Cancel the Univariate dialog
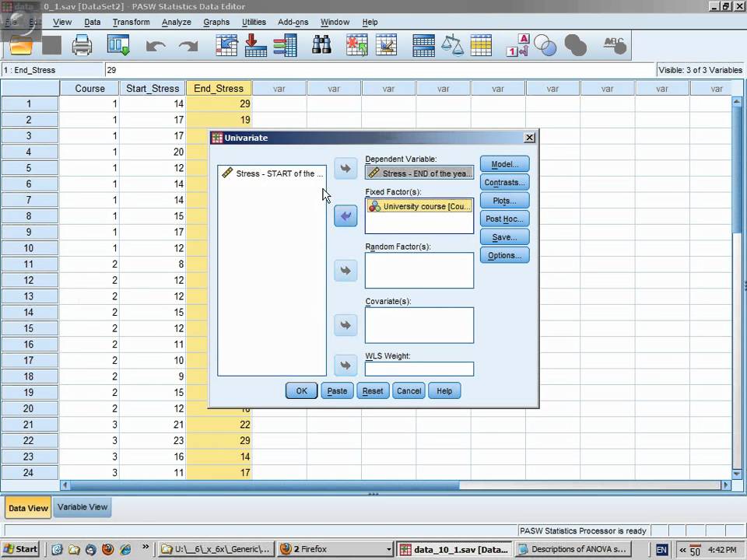The image size is (747, 560). click(x=409, y=391)
